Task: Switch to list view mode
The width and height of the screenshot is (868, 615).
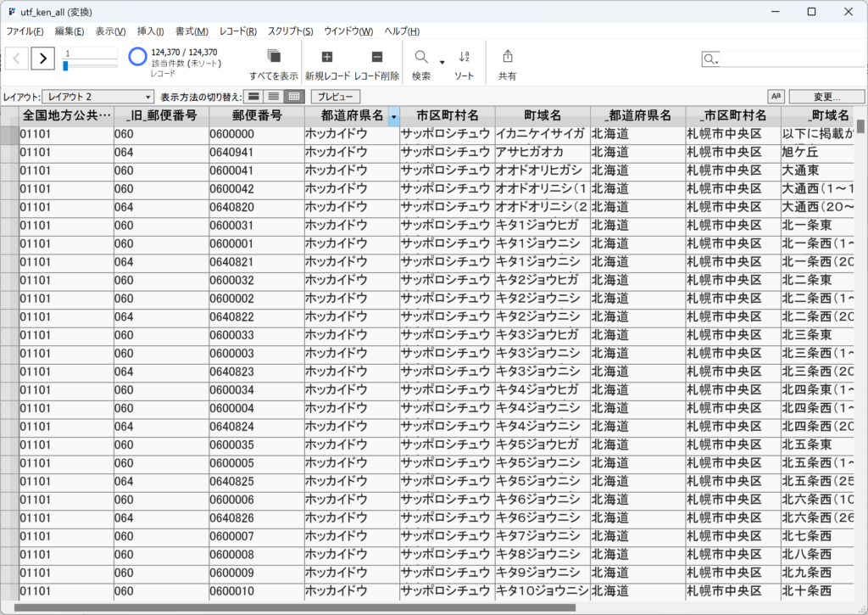Action: tap(274, 97)
